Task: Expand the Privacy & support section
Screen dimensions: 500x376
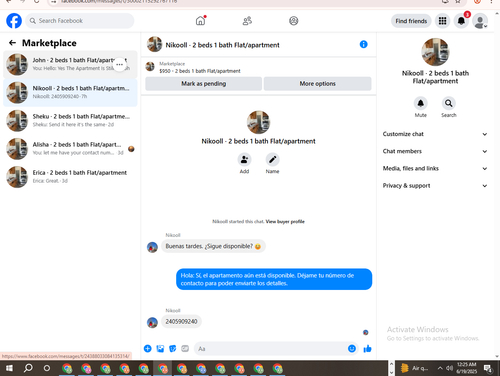Action: pyautogui.click(x=435, y=186)
